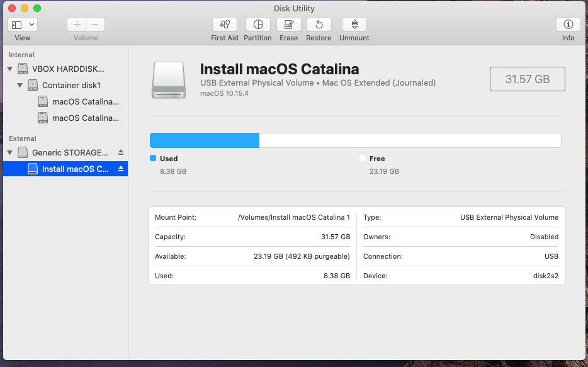588x367 pixels.
Task: Collapse the Container disk1 tree
Action: 20,86
